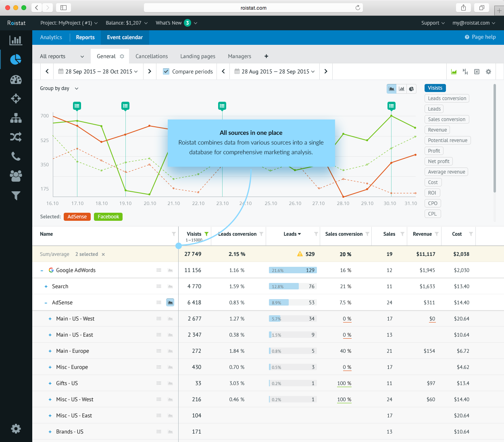Click list icon in Google AdWords row
Screen dimensions: 504x442
[x=159, y=270]
